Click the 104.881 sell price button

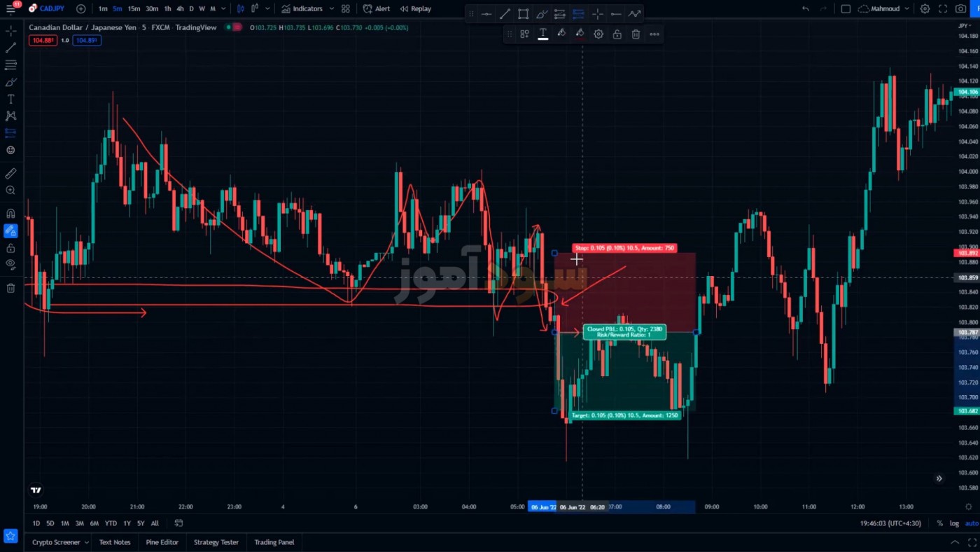point(43,40)
